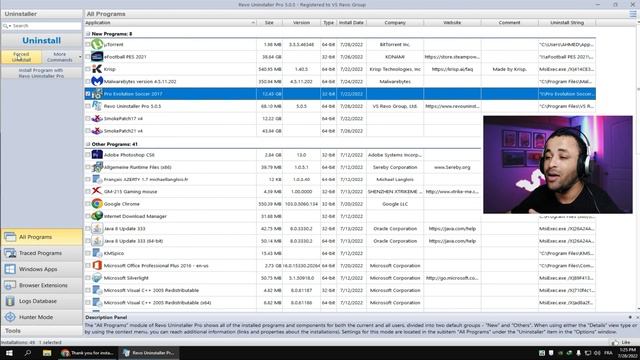This screenshot has height=360, width=640.
Task: Open the view options icon at top right
Action: [x=633, y=14]
